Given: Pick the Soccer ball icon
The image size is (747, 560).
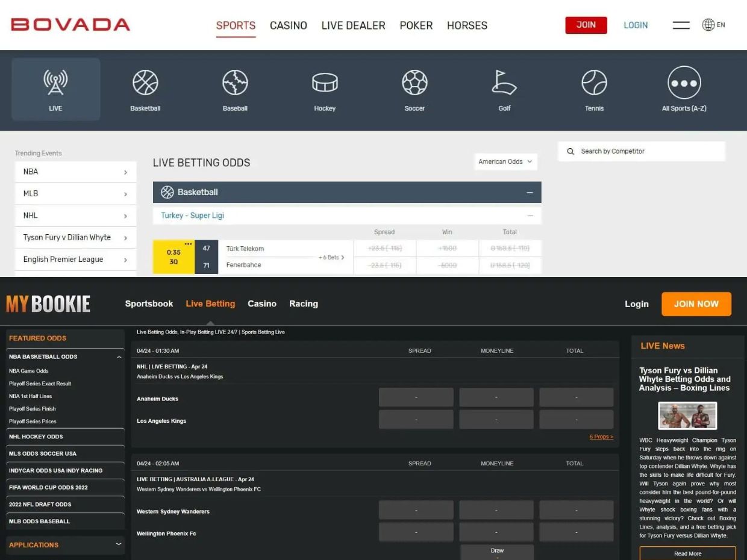Looking at the screenshot, I should tap(414, 83).
